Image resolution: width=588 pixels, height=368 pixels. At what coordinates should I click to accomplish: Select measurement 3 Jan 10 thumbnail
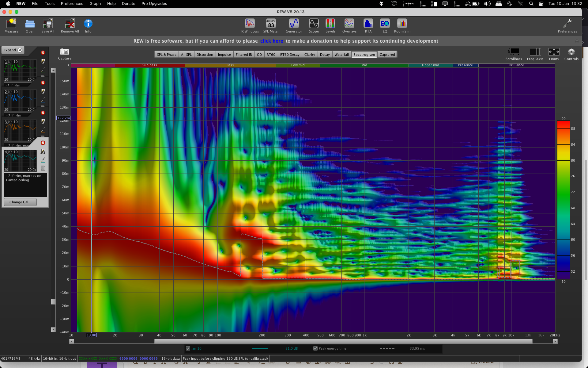click(x=20, y=131)
